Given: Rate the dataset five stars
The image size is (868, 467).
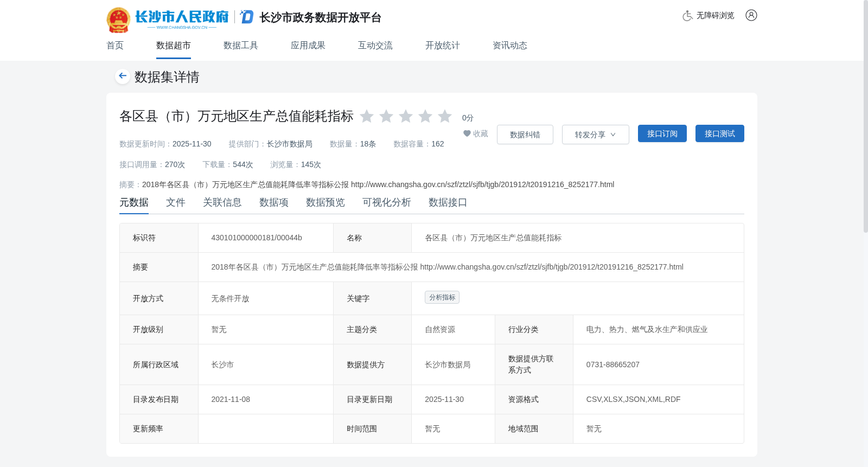Looking at the screenshot, I should [x=445, y=116].
